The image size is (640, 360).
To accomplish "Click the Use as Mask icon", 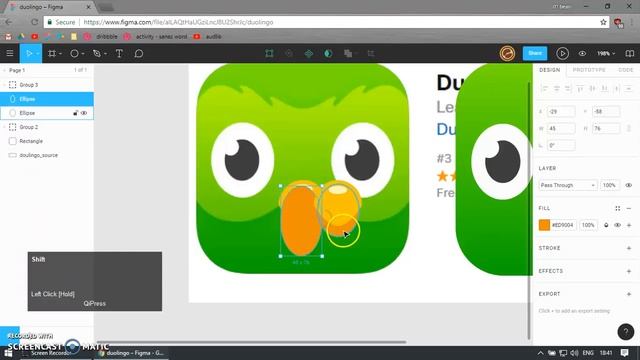I will click(x=329, y=53).
